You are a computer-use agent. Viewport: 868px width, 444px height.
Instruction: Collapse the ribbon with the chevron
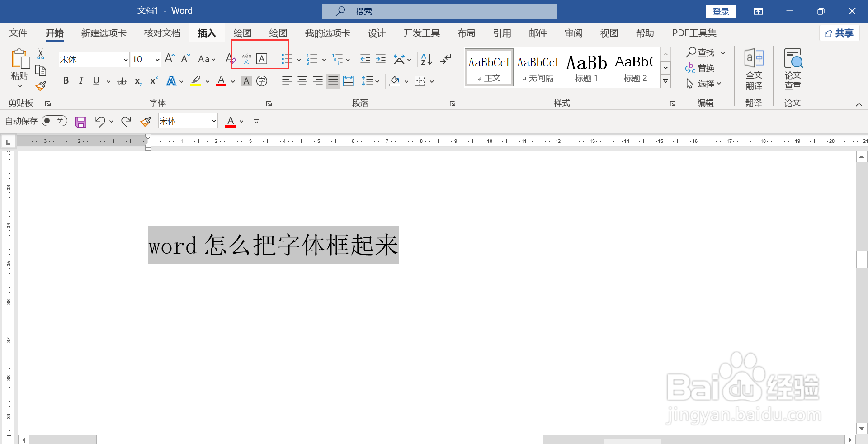click(x=859, y=104)
